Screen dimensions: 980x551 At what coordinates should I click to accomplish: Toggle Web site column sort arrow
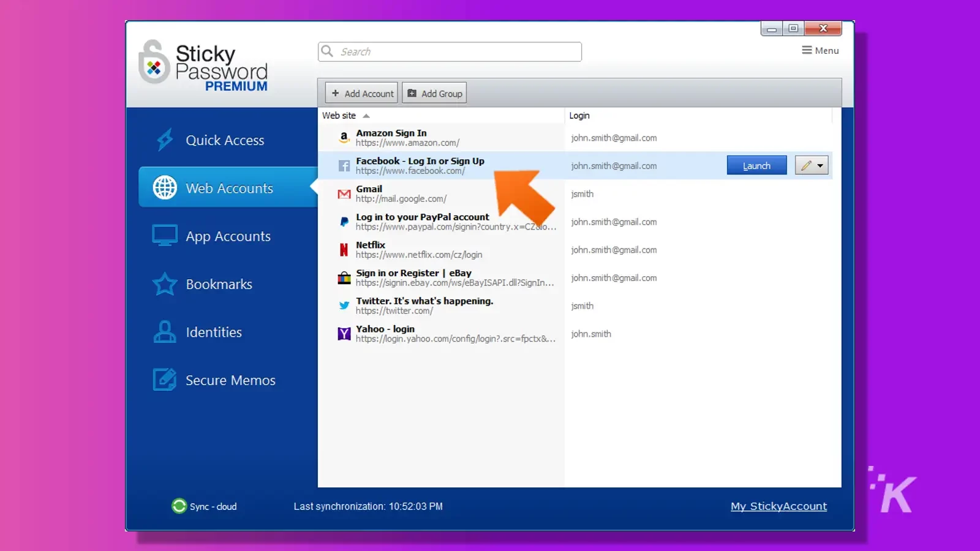366,116
